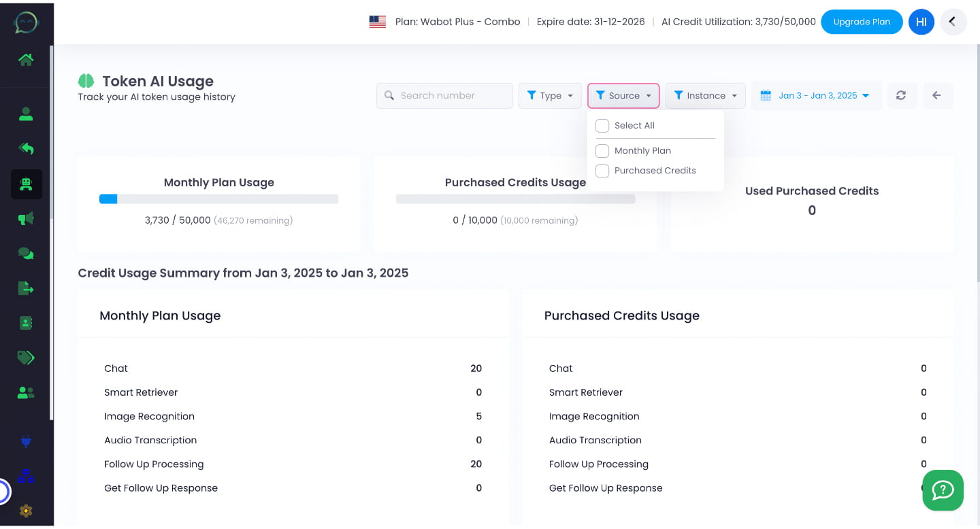This screenshot has width=980, height=529.
Task: Click the tags icon in sidebar
Action: 26,358
